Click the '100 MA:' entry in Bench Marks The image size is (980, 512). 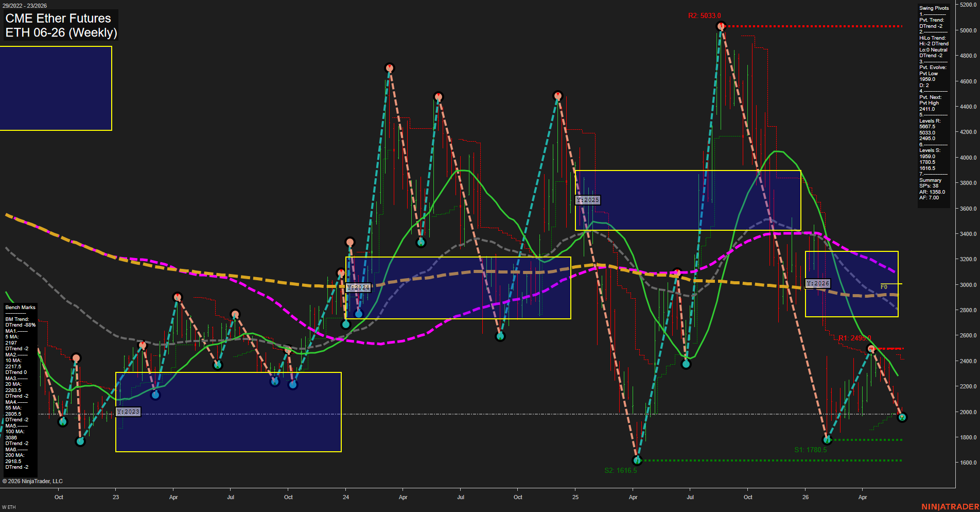14,432
